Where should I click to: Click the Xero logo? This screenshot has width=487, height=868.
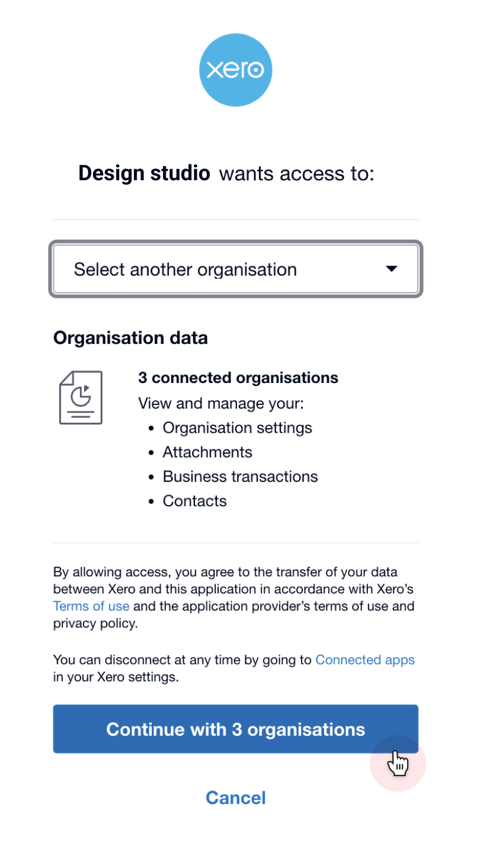(235, 70)
